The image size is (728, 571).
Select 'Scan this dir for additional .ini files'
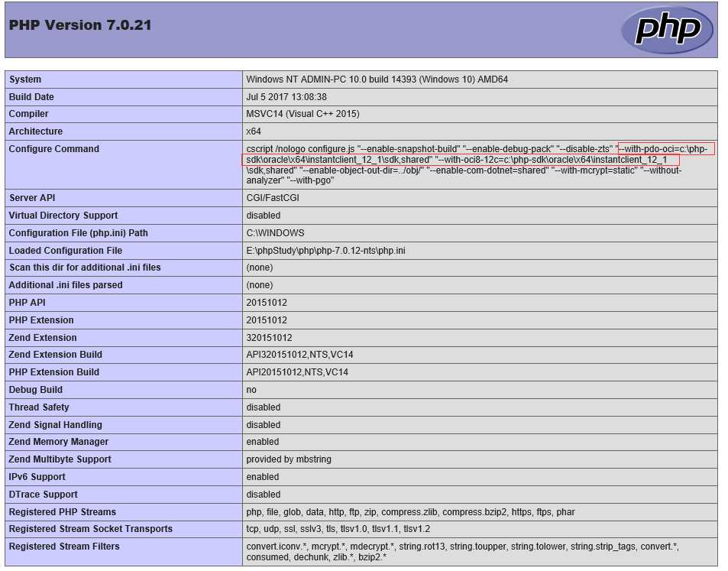click(85, 268)
